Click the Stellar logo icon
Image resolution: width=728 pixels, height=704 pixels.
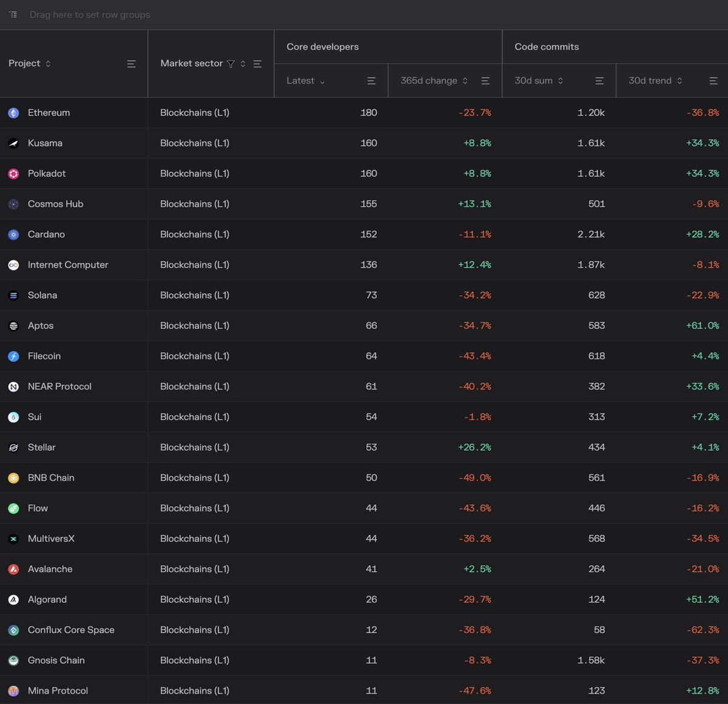[x=13, y=447]
